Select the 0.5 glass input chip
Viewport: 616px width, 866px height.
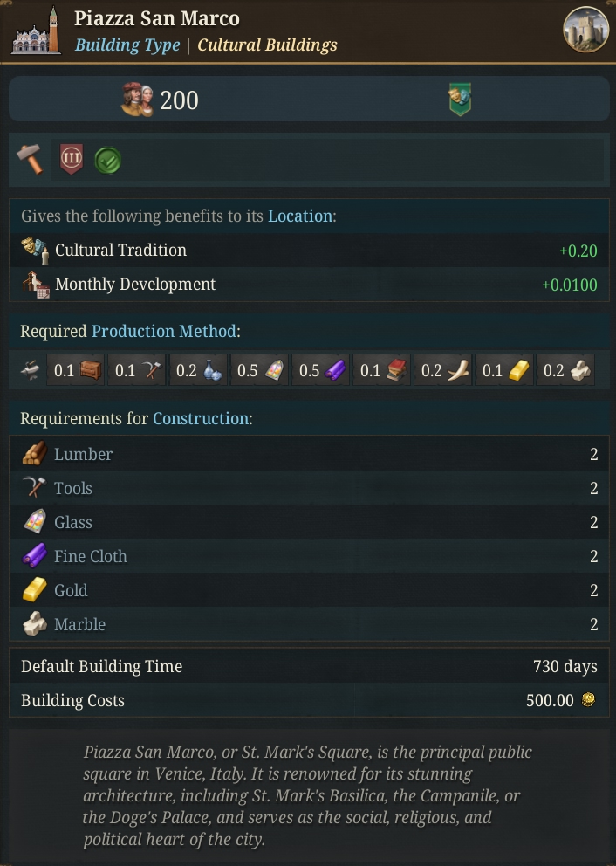(x=259, y=370)
